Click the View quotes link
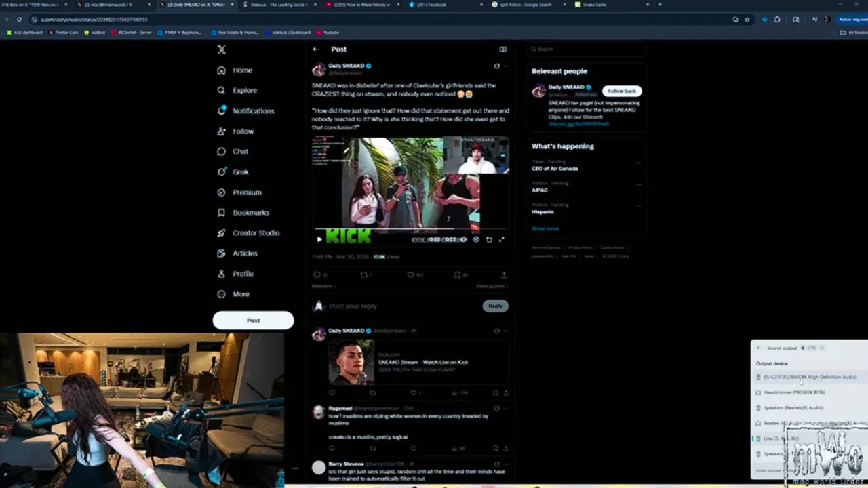 493,286
